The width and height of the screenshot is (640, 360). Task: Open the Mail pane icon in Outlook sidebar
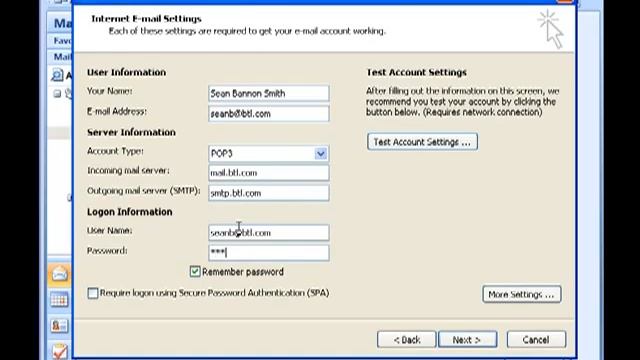(x=60, y=274)
